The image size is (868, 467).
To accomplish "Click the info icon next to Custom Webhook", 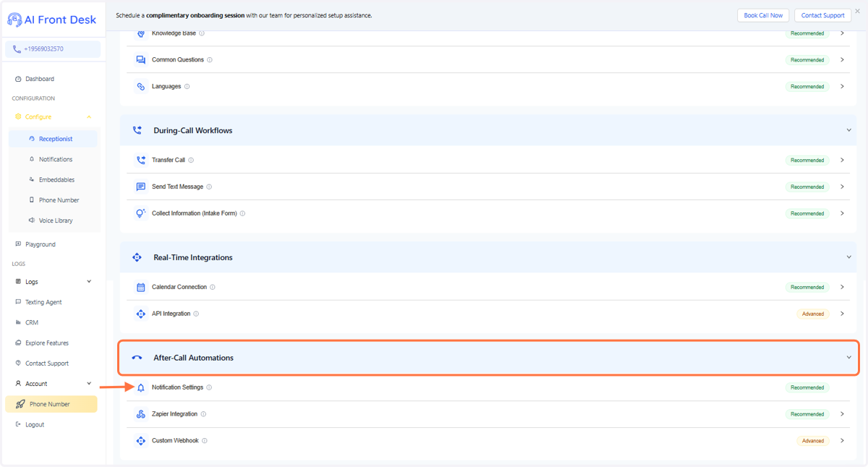I will (205, 441).
